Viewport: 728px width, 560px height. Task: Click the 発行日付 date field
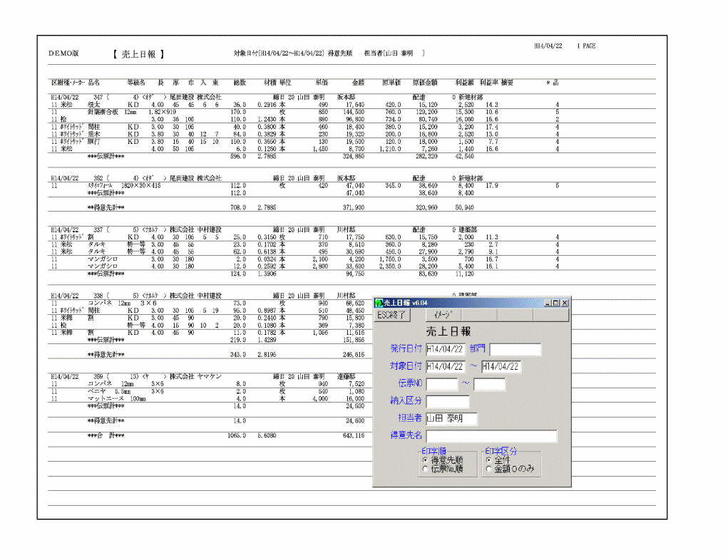445,349
